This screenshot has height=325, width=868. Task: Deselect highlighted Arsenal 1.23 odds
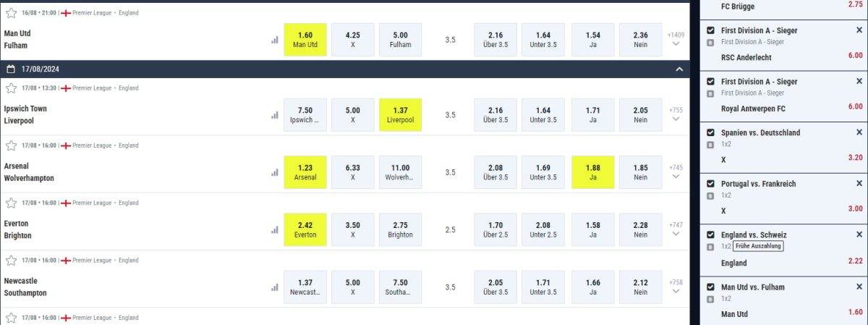point(305,172)
